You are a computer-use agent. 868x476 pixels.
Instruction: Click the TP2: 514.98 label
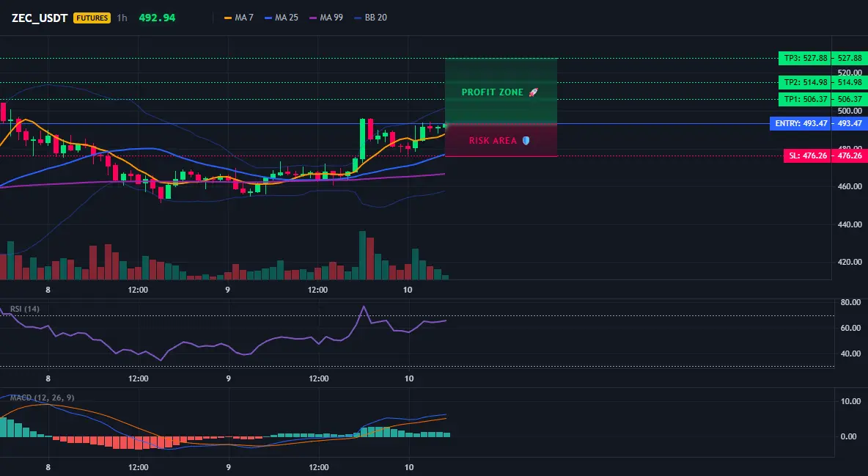[x=804, y=83]
